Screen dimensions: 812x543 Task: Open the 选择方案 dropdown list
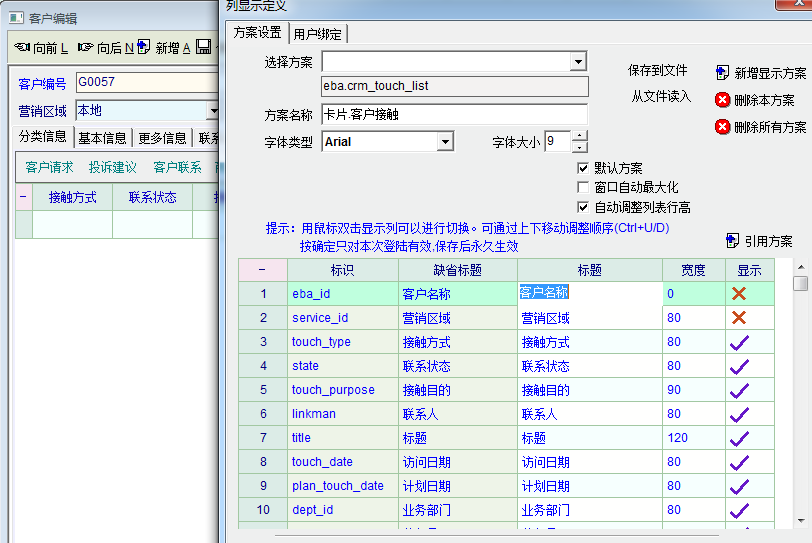pyautogui.click(x=578, y=62)
